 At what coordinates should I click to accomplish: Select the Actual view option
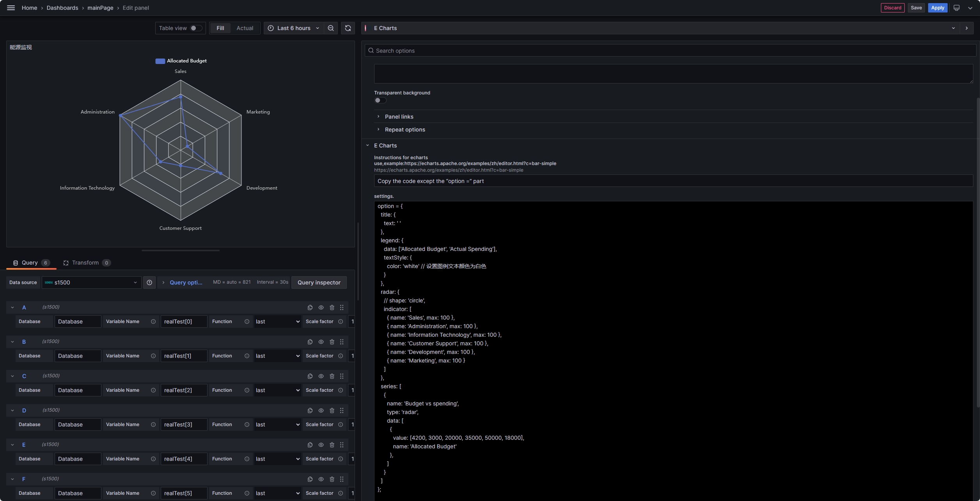point(245,28)
